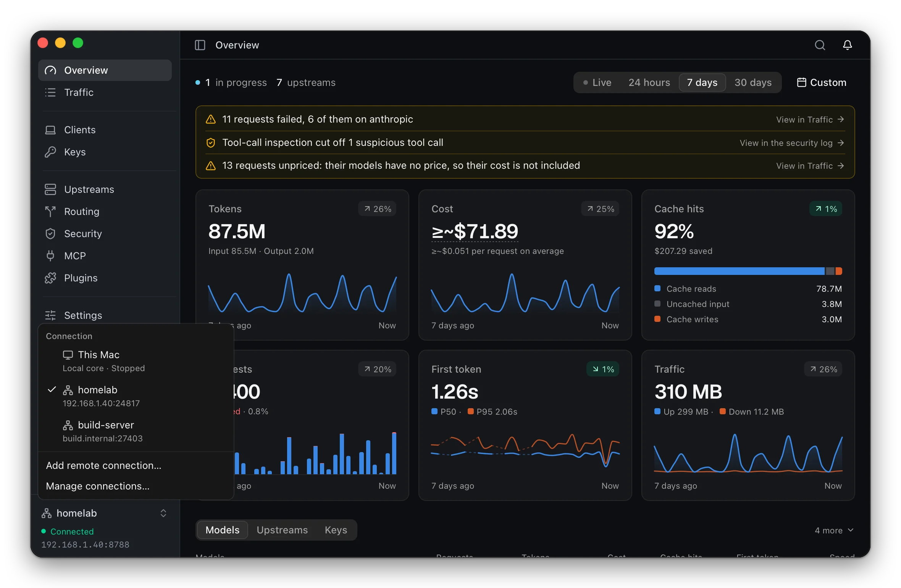The image size is (901, 588).
Task: Click the MCP plug icon
Action: (50, 256)
